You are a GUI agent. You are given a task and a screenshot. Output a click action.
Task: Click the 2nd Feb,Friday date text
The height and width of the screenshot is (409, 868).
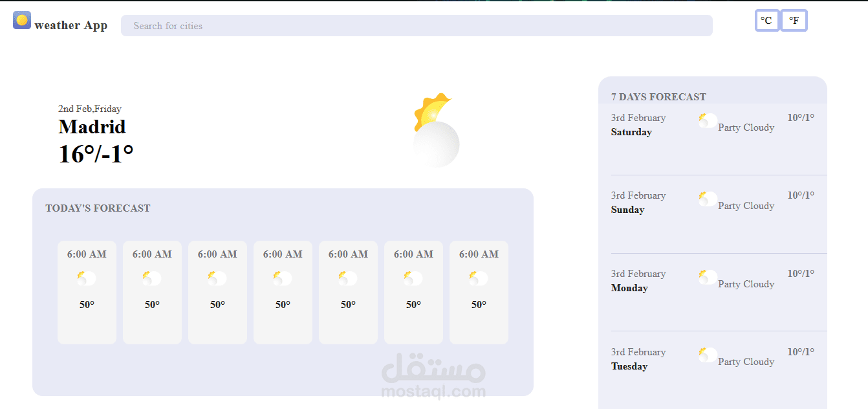click(x=89, y=109)
